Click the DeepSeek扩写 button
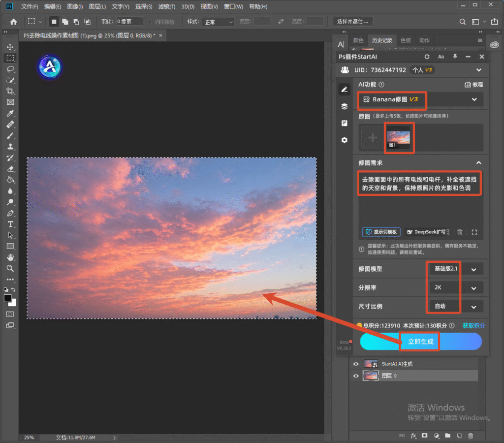The width and height of the screenshot is (504, 443). pyautogui.click(x=427, y=232)
